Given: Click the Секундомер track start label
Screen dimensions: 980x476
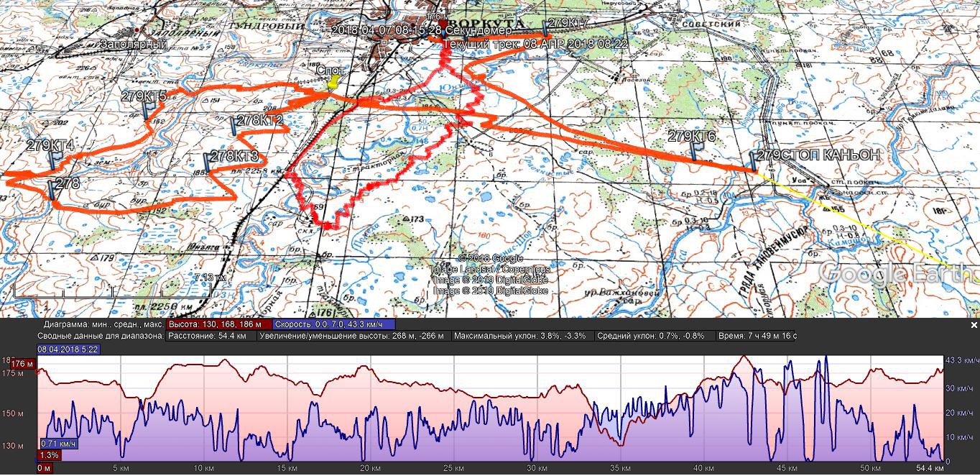Looking at the screenshot, I should pyautogui.click(x=421, y=31).
